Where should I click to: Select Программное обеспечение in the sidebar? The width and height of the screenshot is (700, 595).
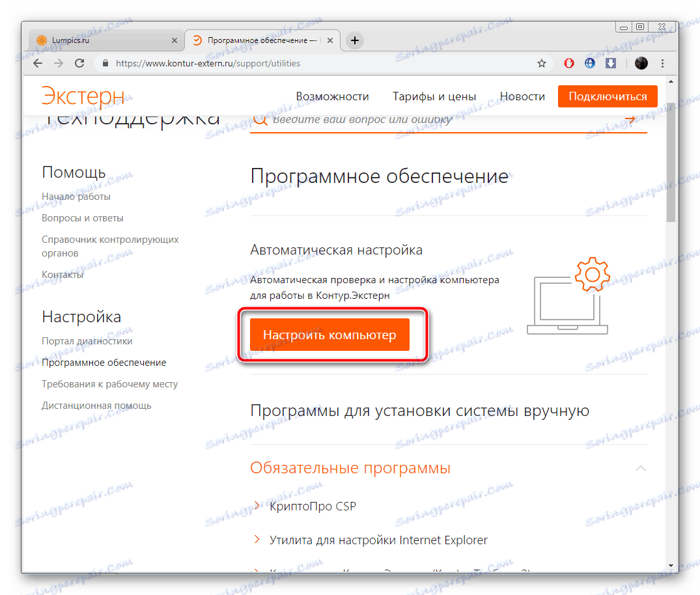click(104, 363)
